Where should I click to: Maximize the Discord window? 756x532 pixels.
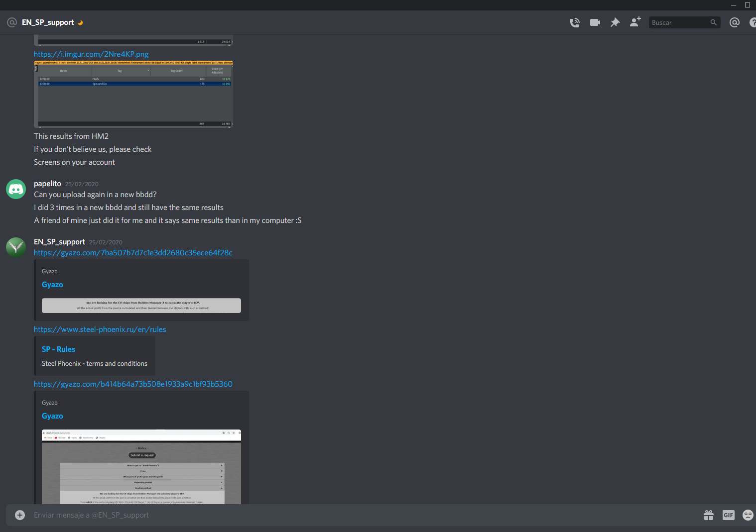[748, 5]
